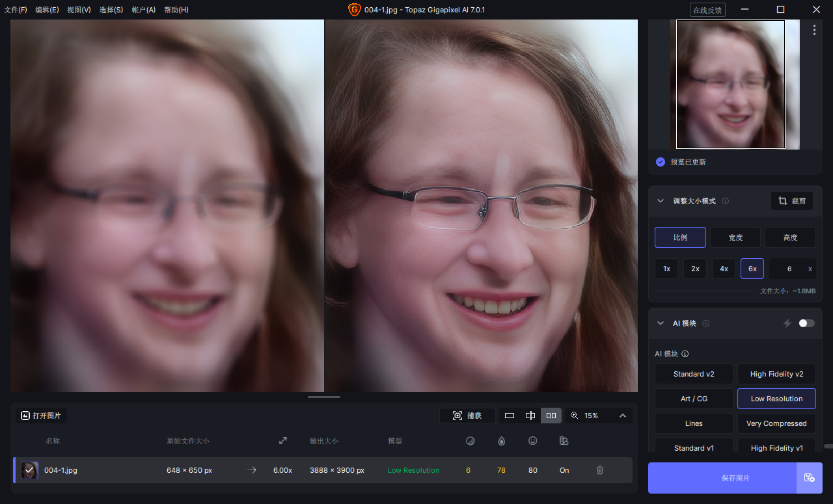Screen dimensions: 833x504
Task: Click the green Low Resolution model text
Action: [x=413, y=470]
